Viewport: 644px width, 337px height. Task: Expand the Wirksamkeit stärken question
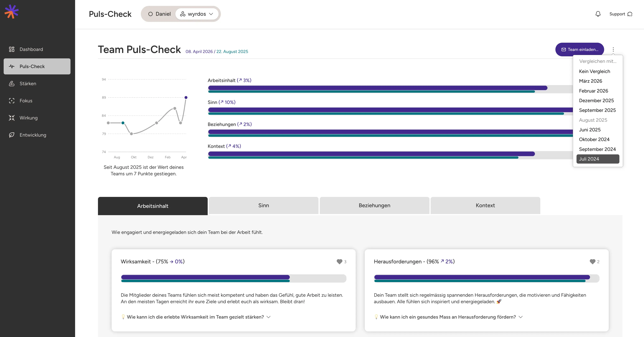coord(196,317)
